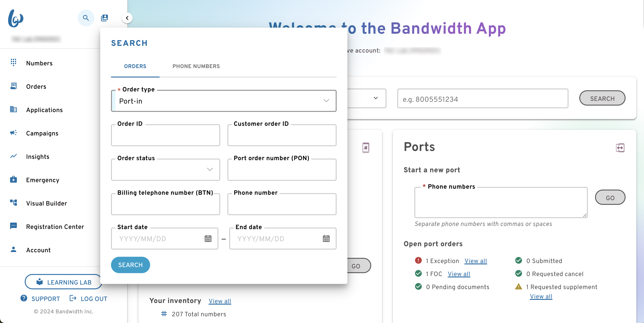Open the End date calendar picker
Screen dimensions: 644x323
pos(326,239)
